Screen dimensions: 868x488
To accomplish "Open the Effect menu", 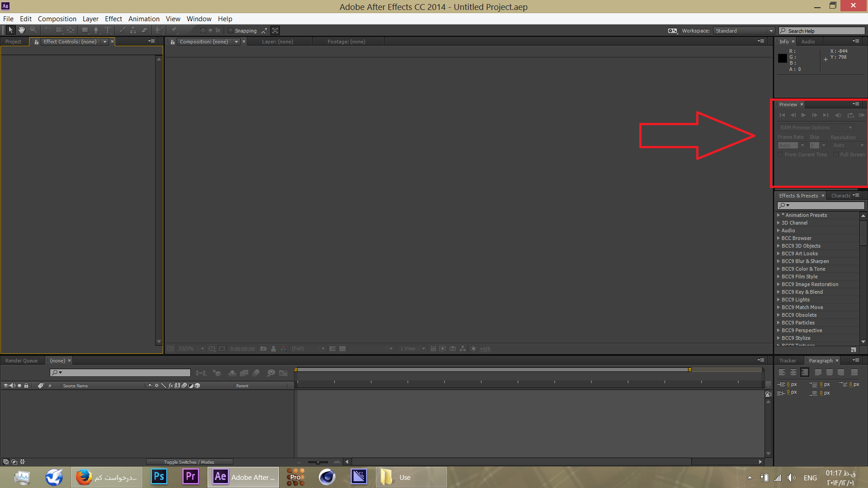I will 113,19.
